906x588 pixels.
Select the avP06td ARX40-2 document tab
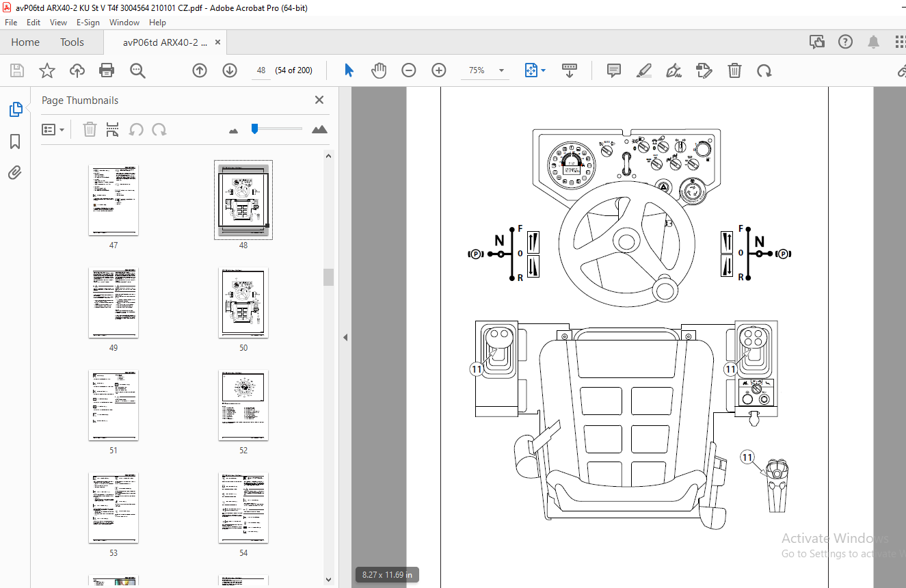(x=164, y=42)
